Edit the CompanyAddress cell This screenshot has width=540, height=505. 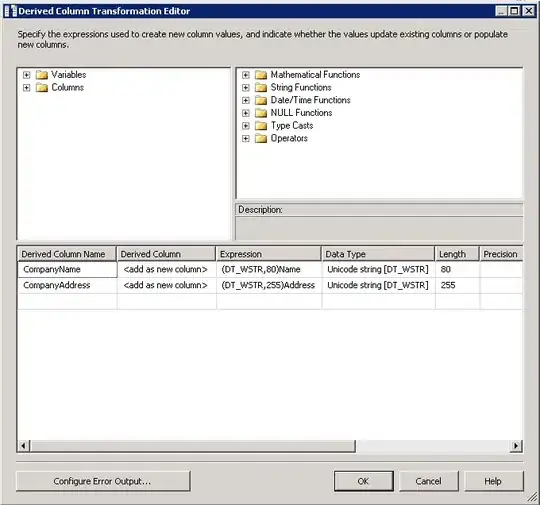point(67,285)
